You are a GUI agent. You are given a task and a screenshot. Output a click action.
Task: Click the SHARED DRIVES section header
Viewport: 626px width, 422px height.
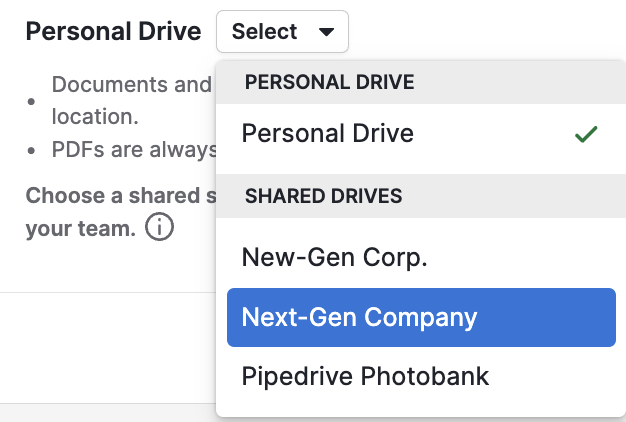pyautogui.click(x=323, y=196)
